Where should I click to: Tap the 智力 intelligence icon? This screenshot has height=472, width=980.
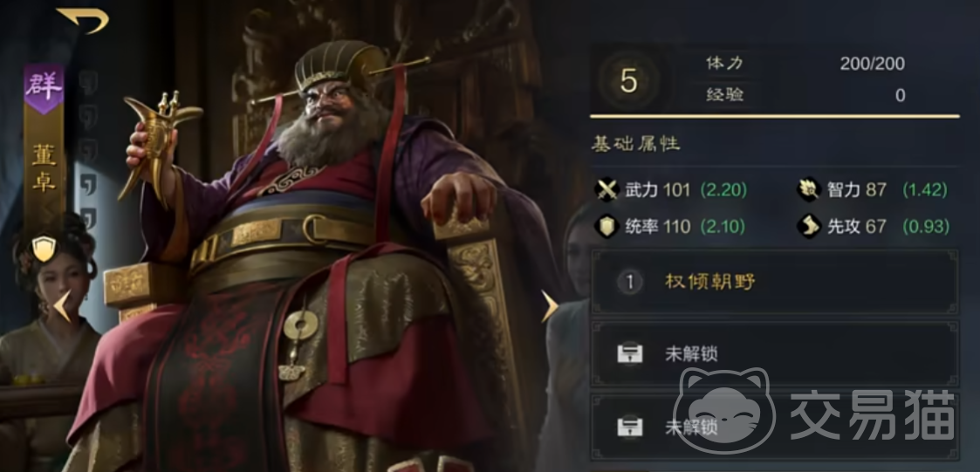tap(809, 190)
